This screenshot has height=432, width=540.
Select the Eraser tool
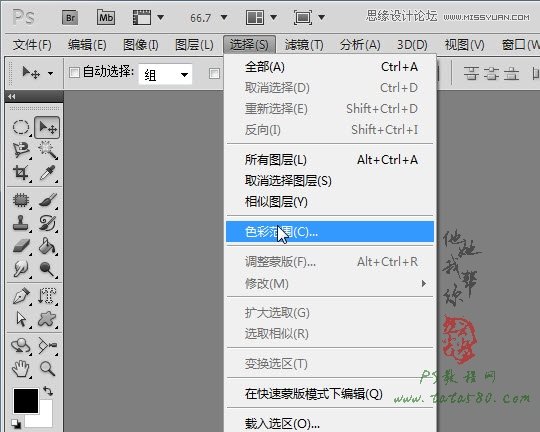pos(21,246)
